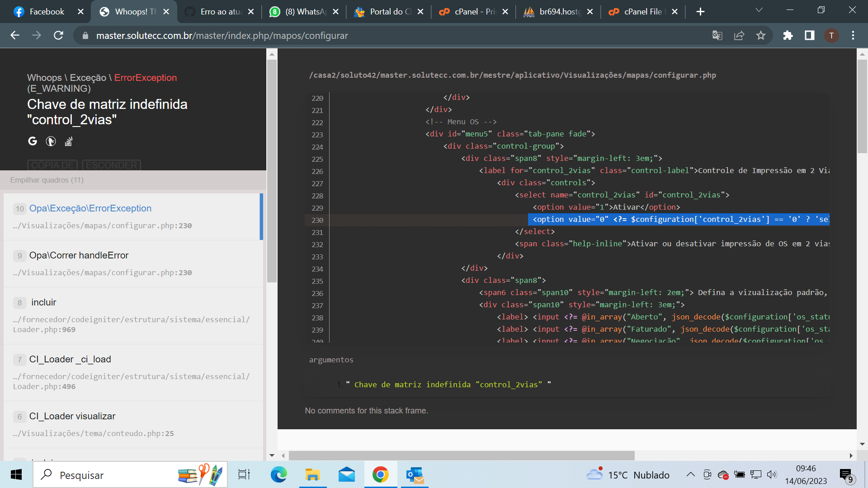Search the error on Google via G icon
The image size is (868, 488).
pyautogui.click(x=32, y=141)
